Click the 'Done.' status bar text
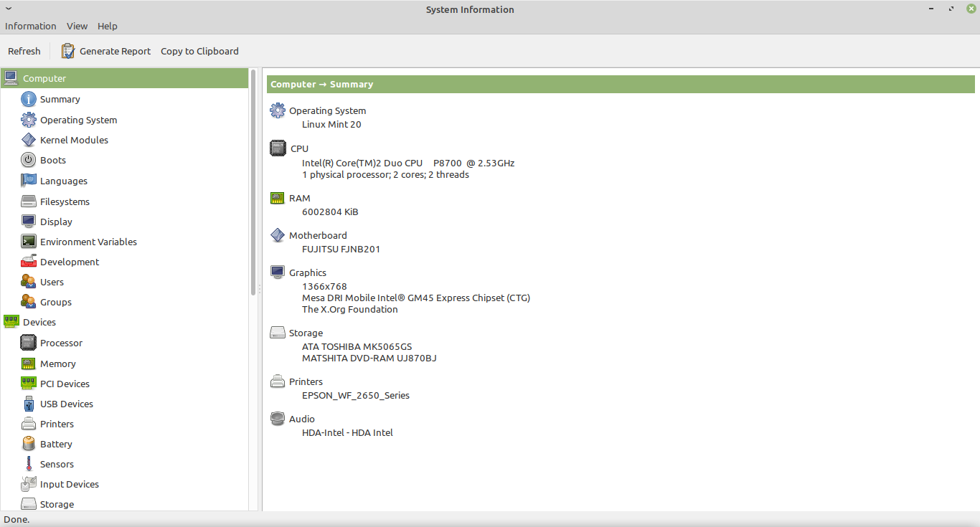Viewport: 980px width, 527px height. coord(17,519)
